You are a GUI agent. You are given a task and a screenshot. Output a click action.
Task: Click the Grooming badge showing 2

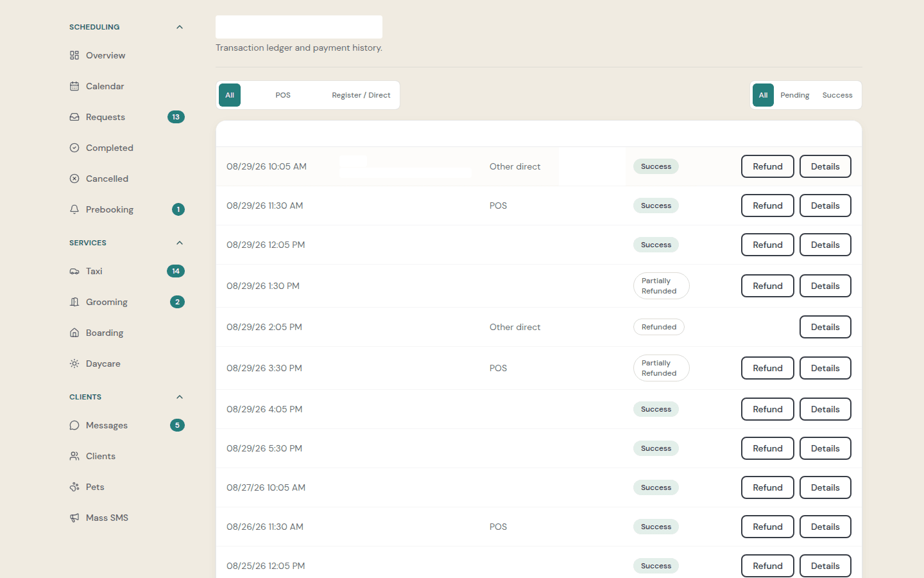click(x=177, y=302)
